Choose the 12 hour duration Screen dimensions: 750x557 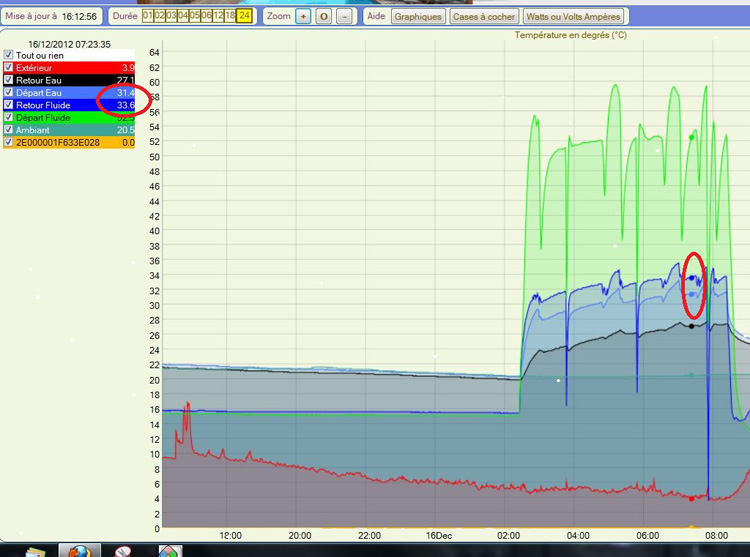218,16
